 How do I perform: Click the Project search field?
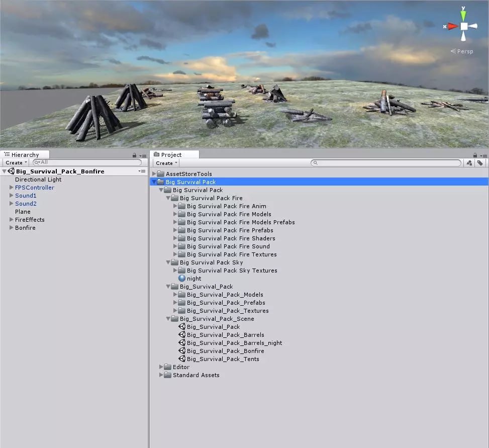click(387, 163)
